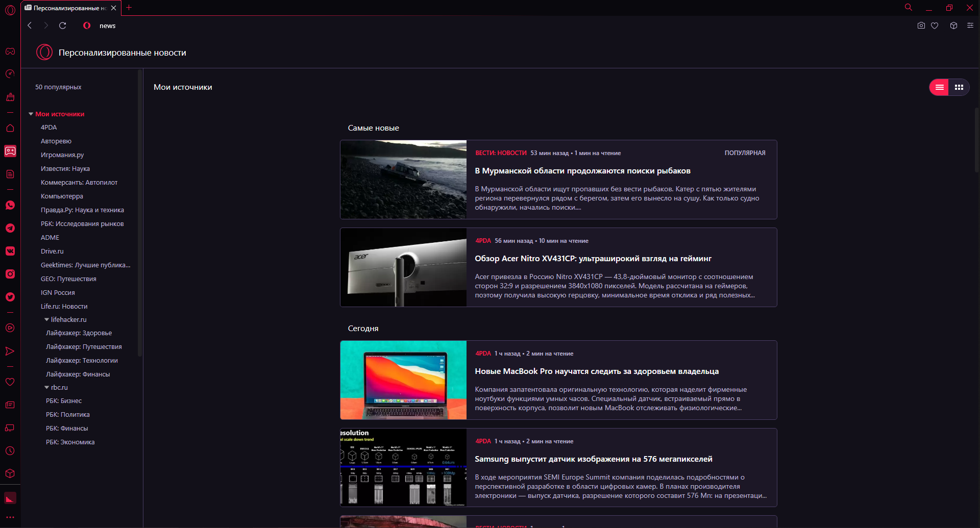The width and height of the screenshot is (980, 528).
Task: Select Drive.ru source
Action: coord(52,252)
